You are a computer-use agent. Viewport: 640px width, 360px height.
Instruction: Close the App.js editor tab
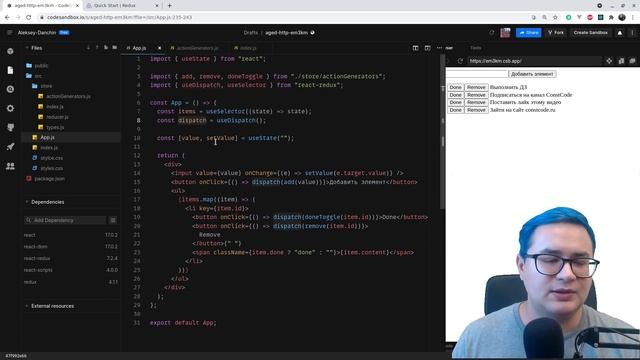tap(159, 48)
